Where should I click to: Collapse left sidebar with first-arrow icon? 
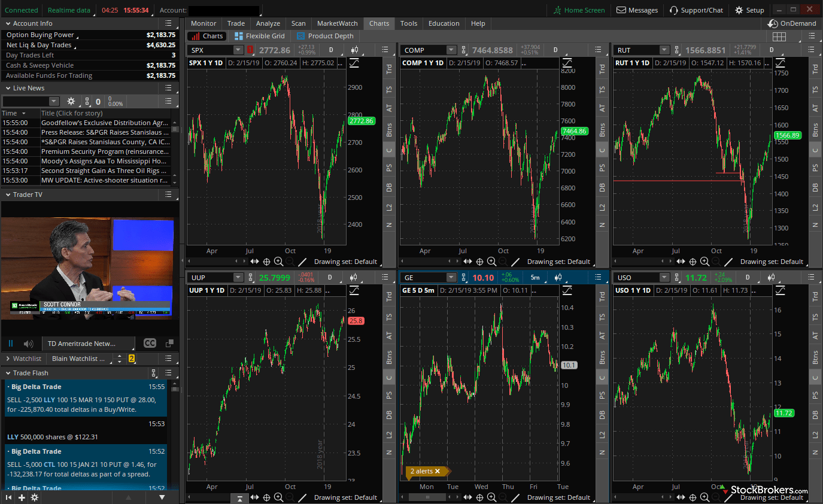8,497
